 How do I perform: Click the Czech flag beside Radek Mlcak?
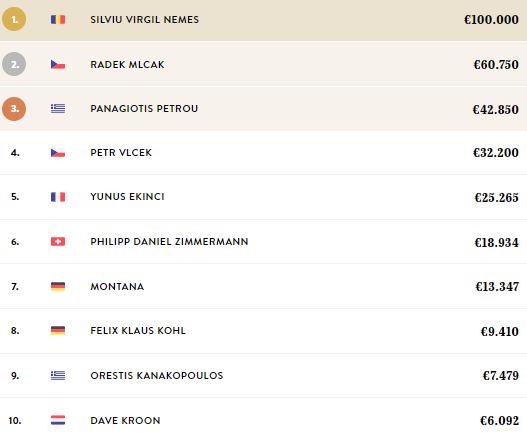tap(58, 64)
